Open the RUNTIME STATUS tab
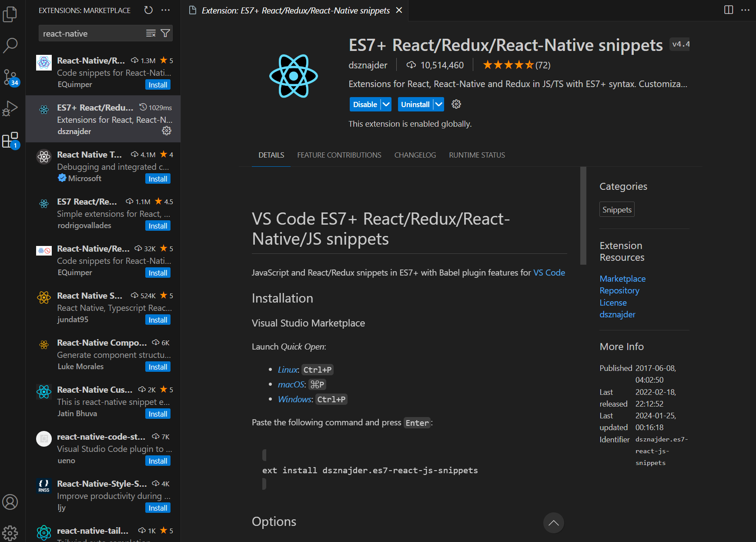The height and width of the screenshot is (542, 756). pyautogui.click(x=477, y=155)
